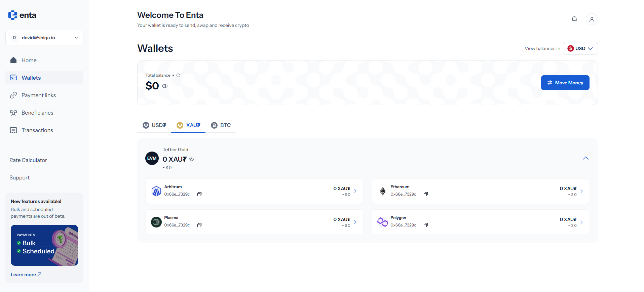The height and width of the screenshot is (292, 644).
Task: Copy the Plasma wallet address
Action: click(199, 225)
